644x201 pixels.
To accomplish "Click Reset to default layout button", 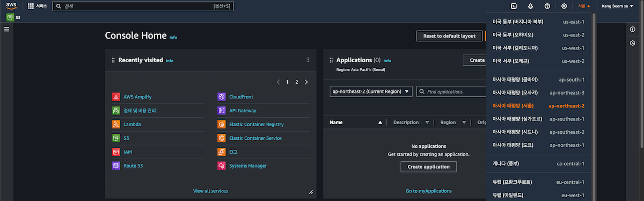I will (x=449, y=36).
